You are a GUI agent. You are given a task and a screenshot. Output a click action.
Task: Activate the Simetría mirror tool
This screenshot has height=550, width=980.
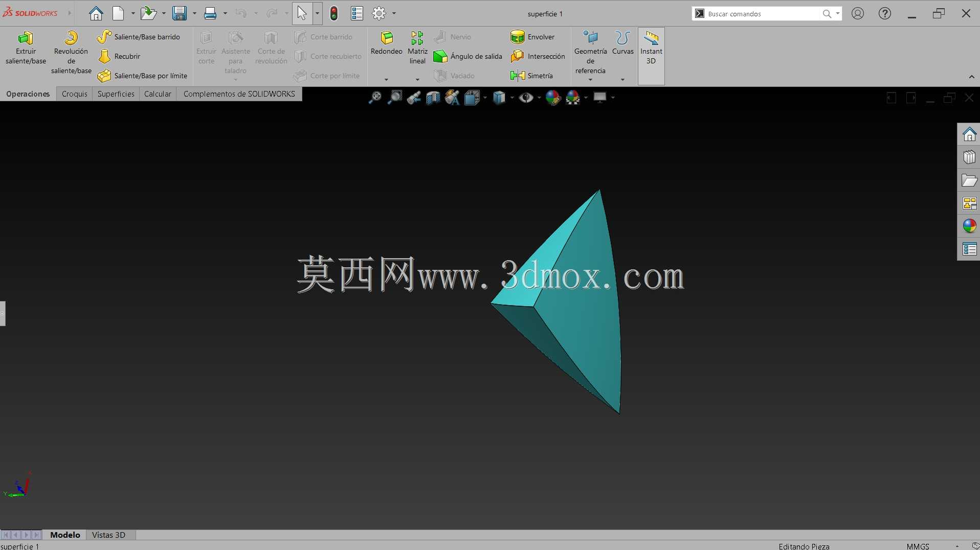531,76
